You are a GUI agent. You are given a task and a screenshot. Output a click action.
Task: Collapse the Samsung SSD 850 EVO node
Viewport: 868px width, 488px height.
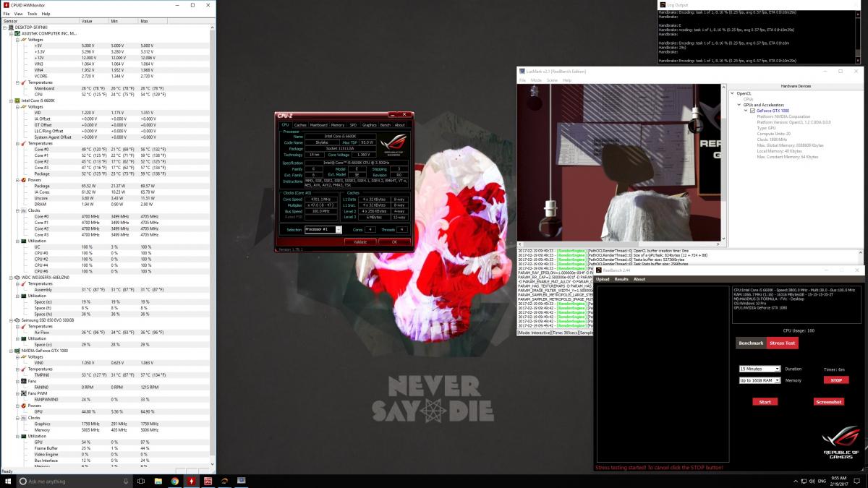10,320
